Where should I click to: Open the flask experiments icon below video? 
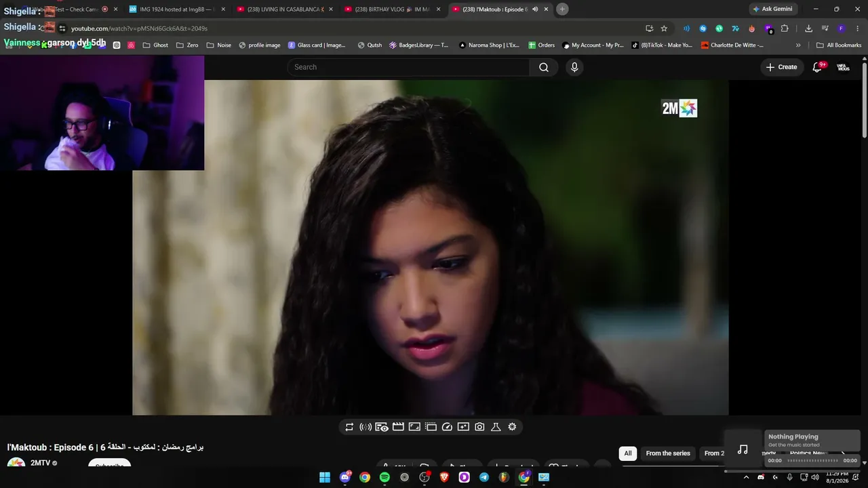(496, 427)
